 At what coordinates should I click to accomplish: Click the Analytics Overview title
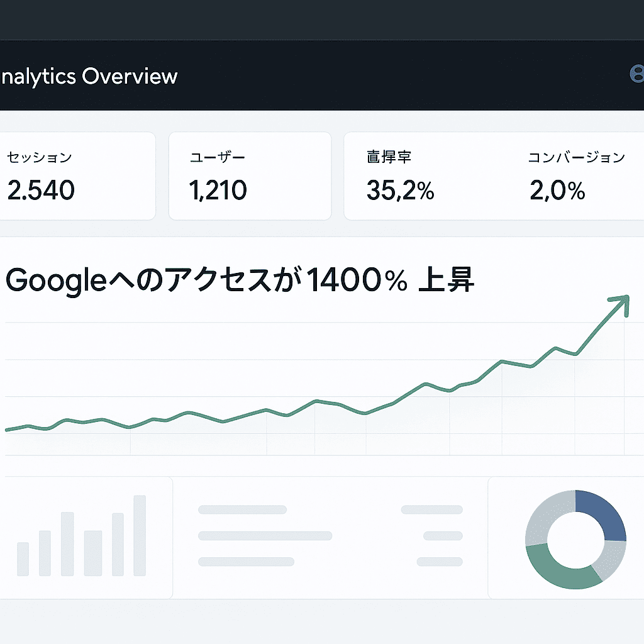pyautogui.click(x=89, y=76)
